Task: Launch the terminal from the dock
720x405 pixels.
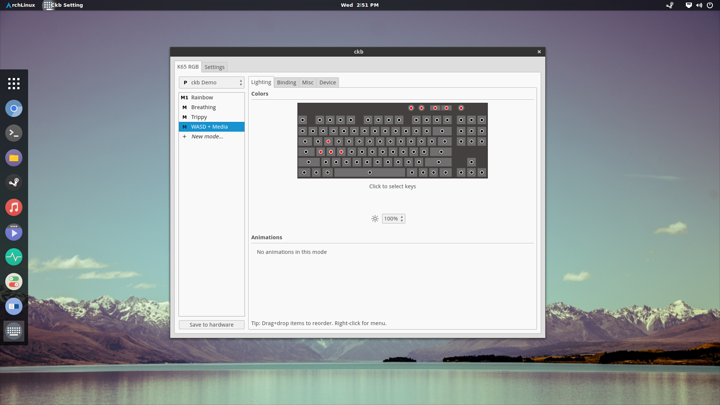Action: [x=14, y=133]
